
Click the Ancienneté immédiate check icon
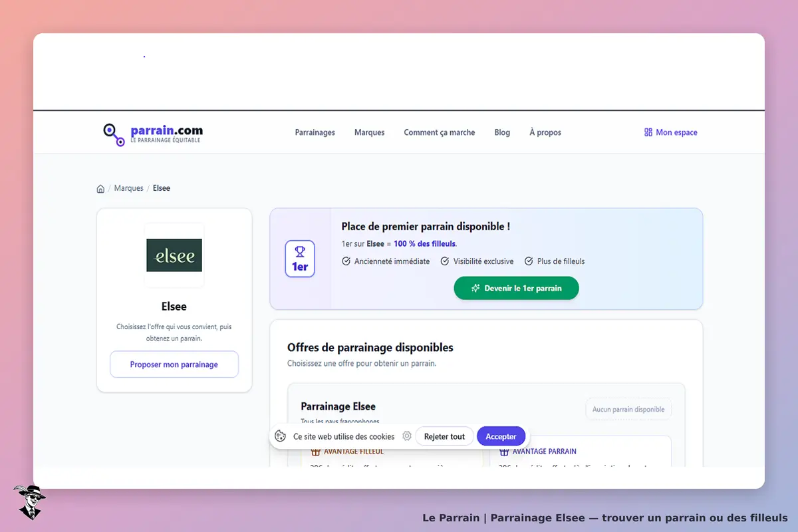(346, 261)
